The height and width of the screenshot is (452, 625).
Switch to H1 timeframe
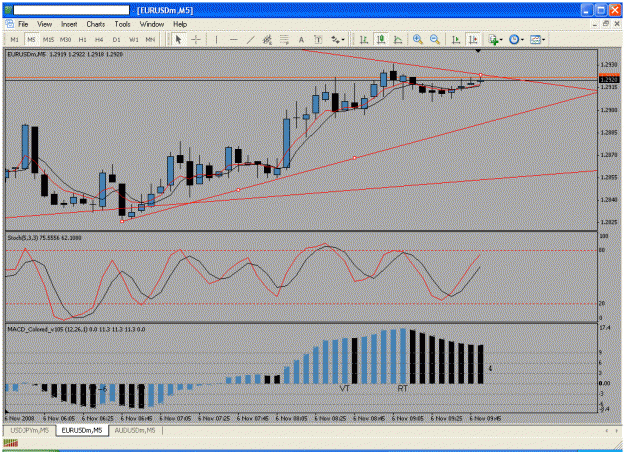[x=83, y=39]
